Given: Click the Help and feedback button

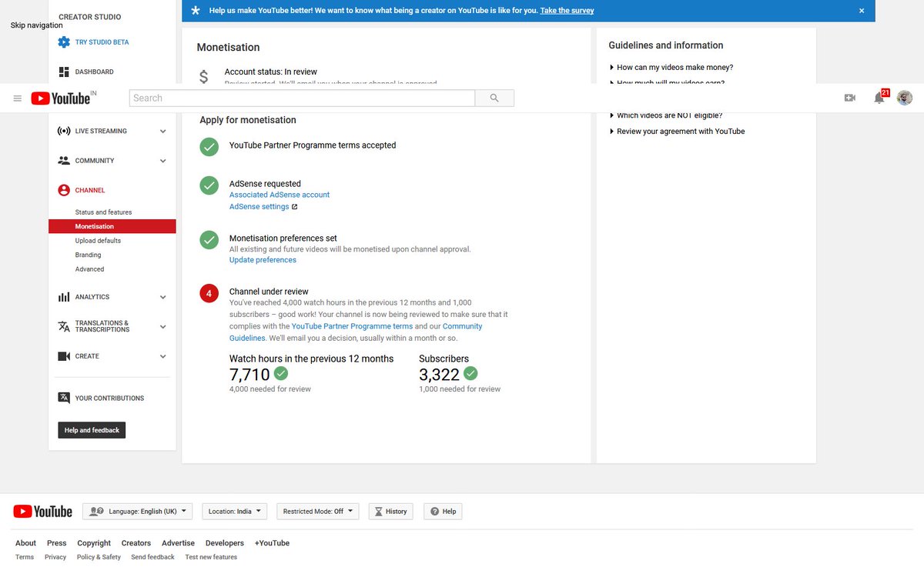Looking at the screenshot, I should 92,430.
